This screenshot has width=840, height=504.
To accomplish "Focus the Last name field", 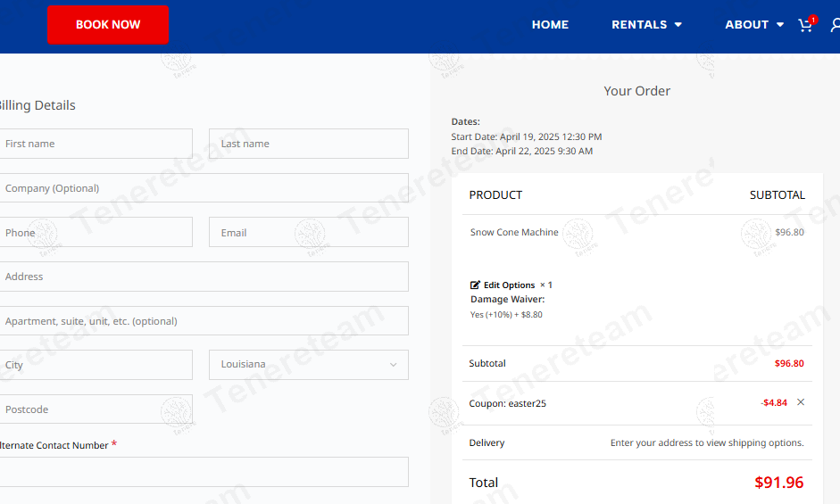I will [x=309, y=144].
